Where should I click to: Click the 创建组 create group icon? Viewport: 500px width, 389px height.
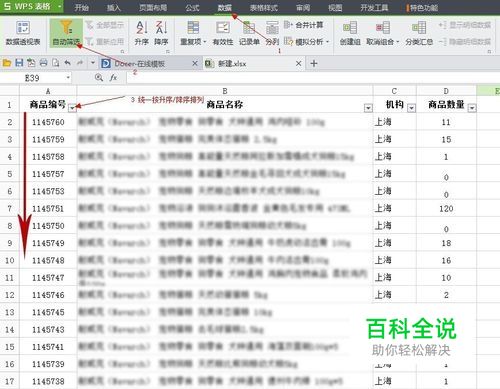click(x=350, y=33)
